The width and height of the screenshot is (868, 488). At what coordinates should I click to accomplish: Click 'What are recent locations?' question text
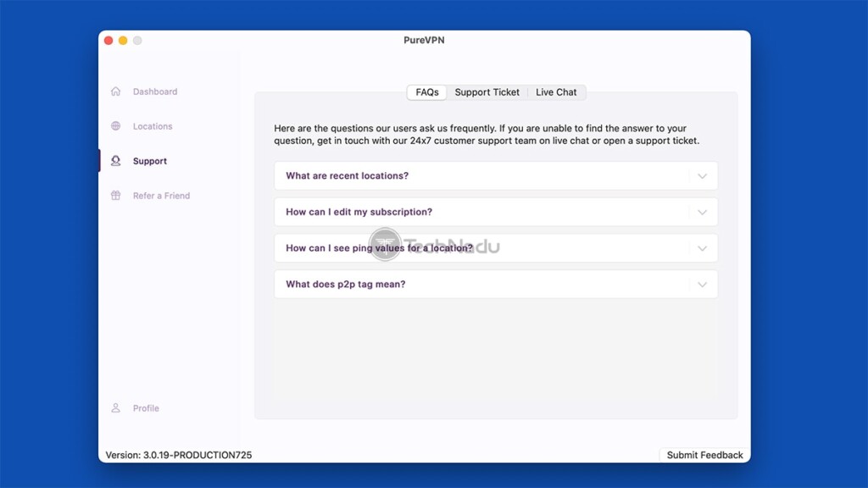(x=347, y=176)
